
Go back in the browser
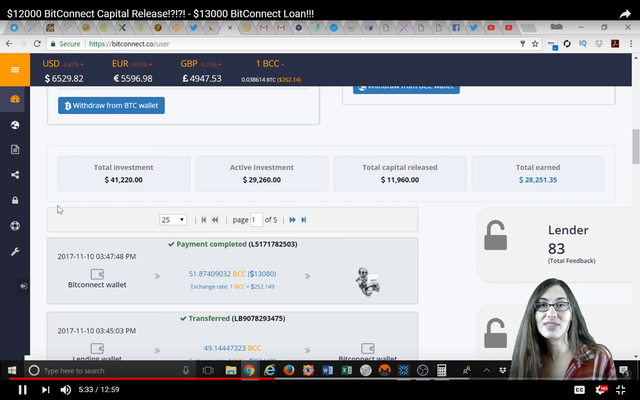pos(9,44)
